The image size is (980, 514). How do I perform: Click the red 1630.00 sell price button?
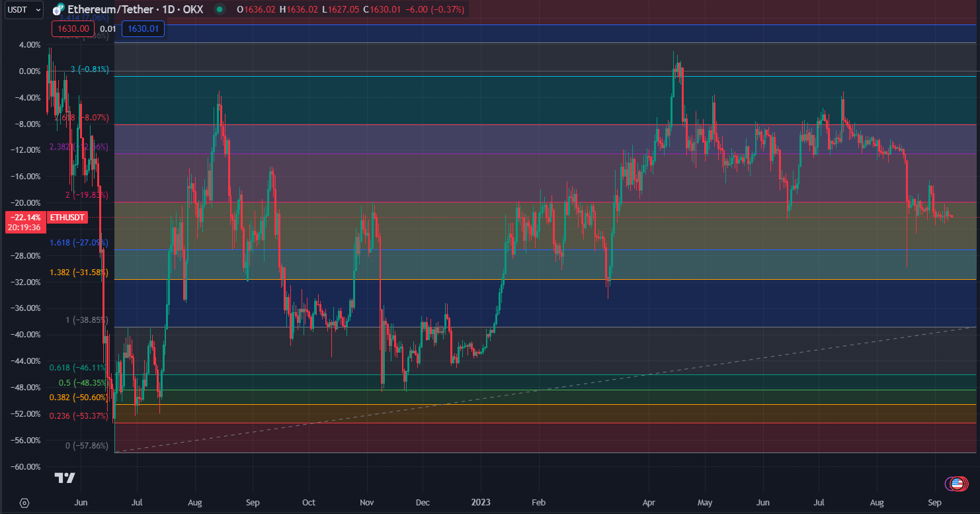point(71,28)
